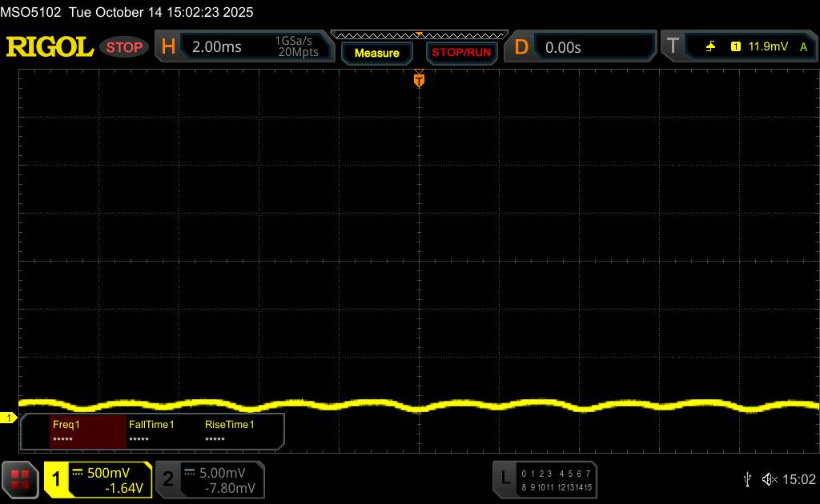Open the function navigation grid icon
The width and height of the screenshot is (820, 504).
(x=21, y=479)
